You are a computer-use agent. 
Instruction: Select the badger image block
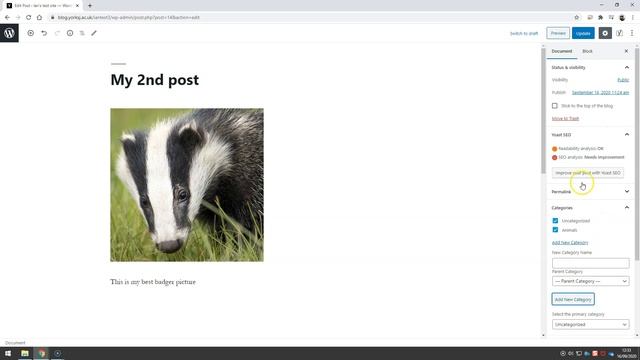187,185
